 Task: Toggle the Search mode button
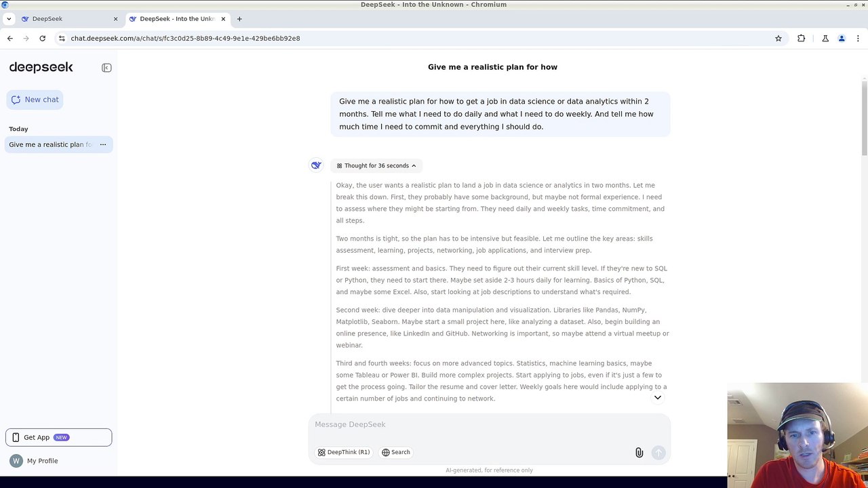[x=396, y=452]
